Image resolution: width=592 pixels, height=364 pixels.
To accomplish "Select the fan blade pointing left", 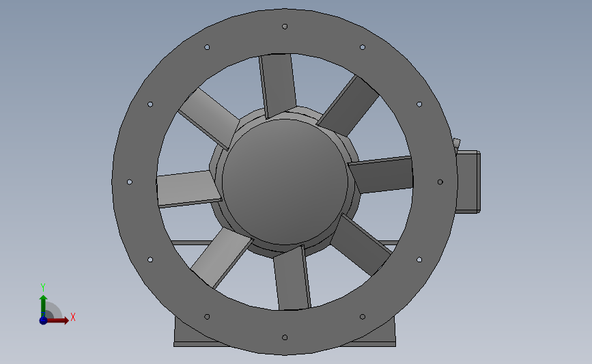I will coord(188,188).
